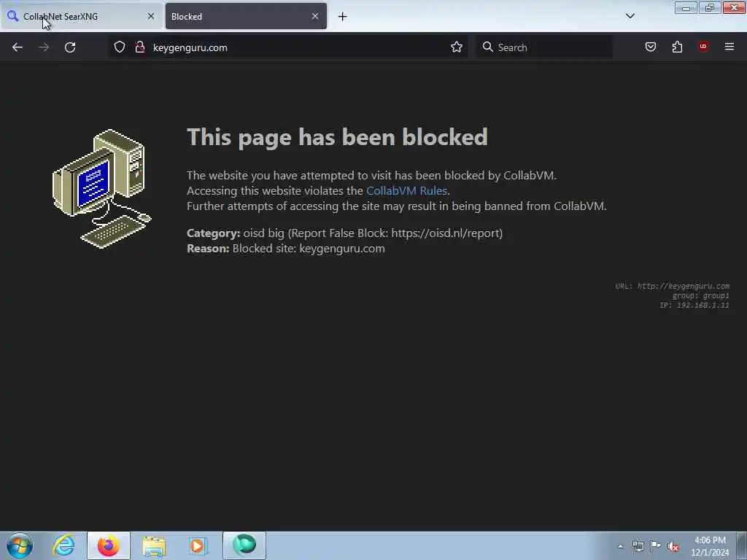Open Windows Media Player taskbar icon

tap(198, 545)
